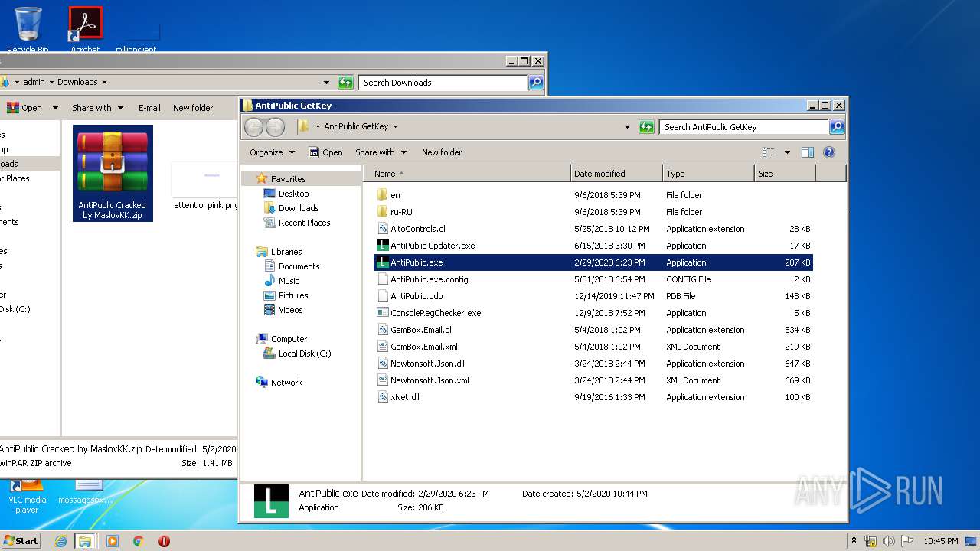Image resolution: width=980 pixels, height=551 pixels.
Task: Click the Search AntiPublic GetKey input field
Action: click(x=743, y=127)
